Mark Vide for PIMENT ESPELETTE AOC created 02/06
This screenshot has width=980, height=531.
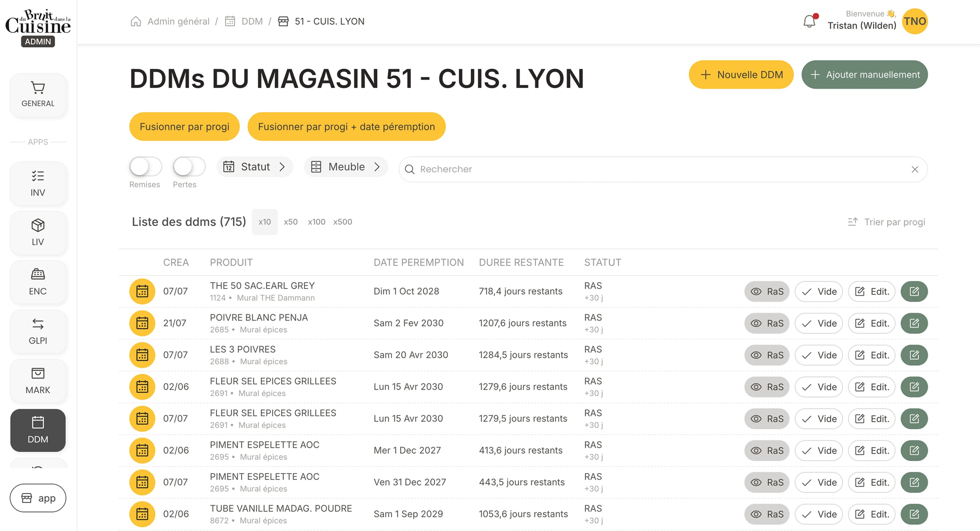[x=819, y=451]
